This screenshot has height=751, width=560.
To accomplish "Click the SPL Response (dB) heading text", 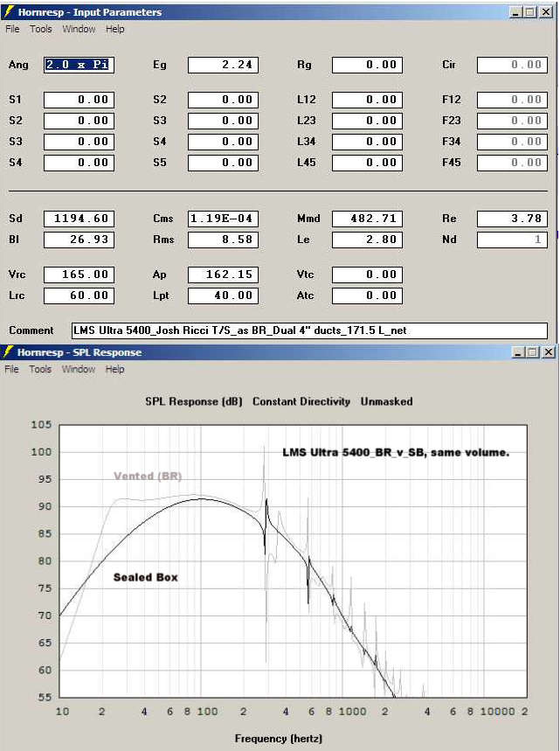I will point(194,401).
